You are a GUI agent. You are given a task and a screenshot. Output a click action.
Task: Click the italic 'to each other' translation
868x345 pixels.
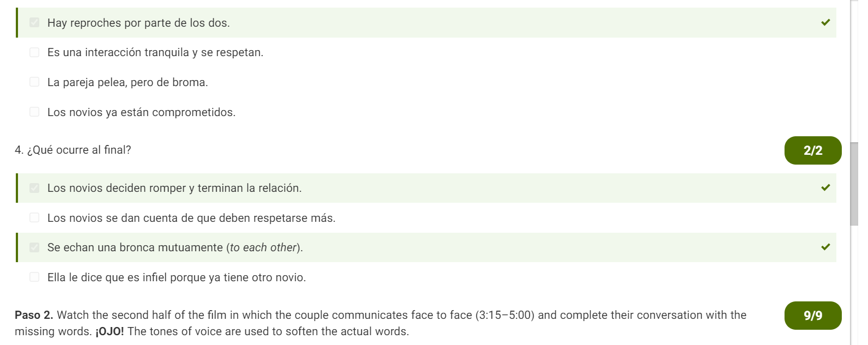coord(263,247)
